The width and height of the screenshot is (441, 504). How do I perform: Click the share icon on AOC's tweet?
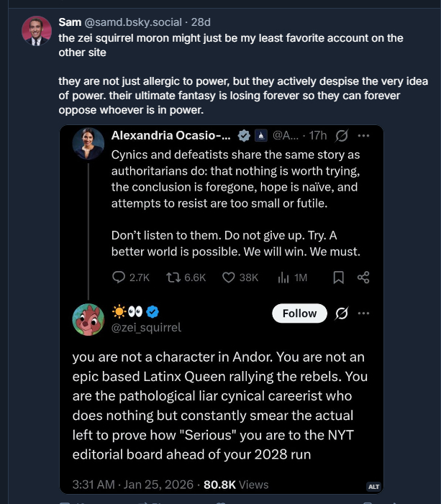pyautogui.click(x=363, y=278)
